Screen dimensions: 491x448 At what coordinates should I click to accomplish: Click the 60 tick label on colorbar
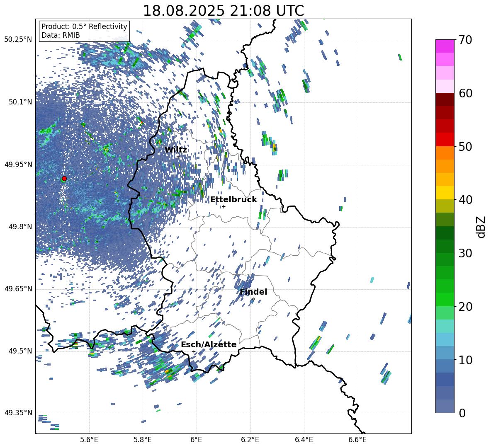[465, 93]
